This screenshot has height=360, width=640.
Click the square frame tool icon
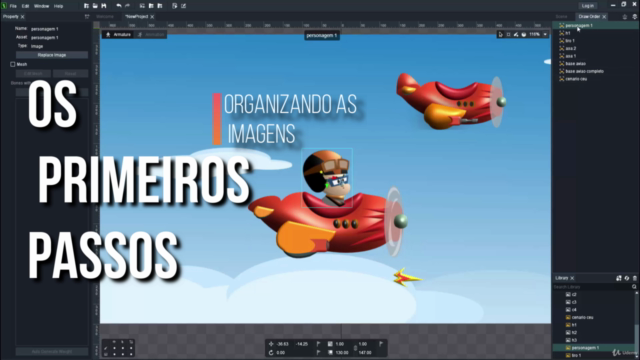click(509, 35)
